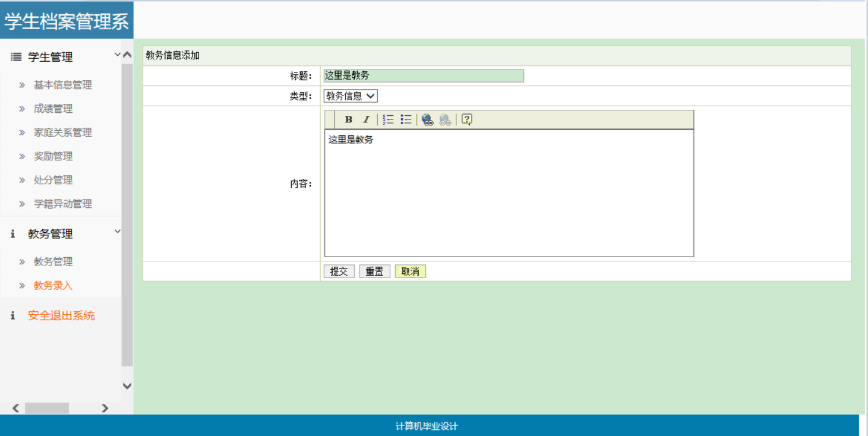
Task: Click the 标题 input field
Action: click(424, 75)
